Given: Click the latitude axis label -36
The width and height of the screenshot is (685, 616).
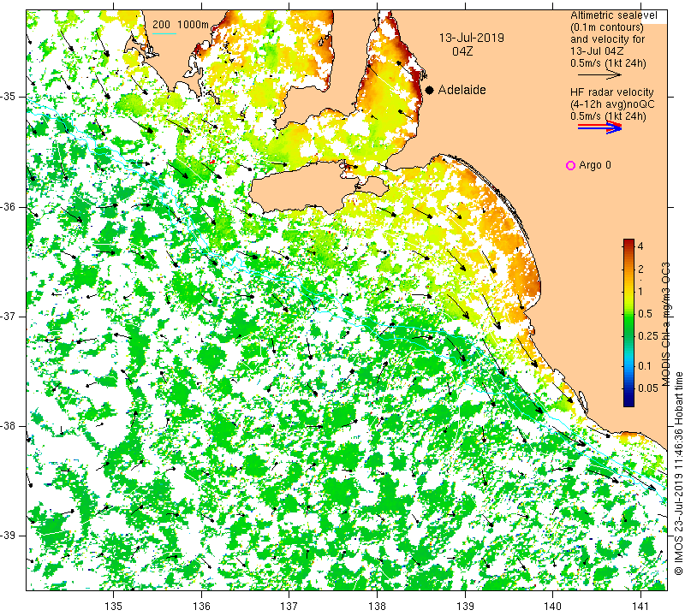Looking at the screenshot, I should coord(9,206).
